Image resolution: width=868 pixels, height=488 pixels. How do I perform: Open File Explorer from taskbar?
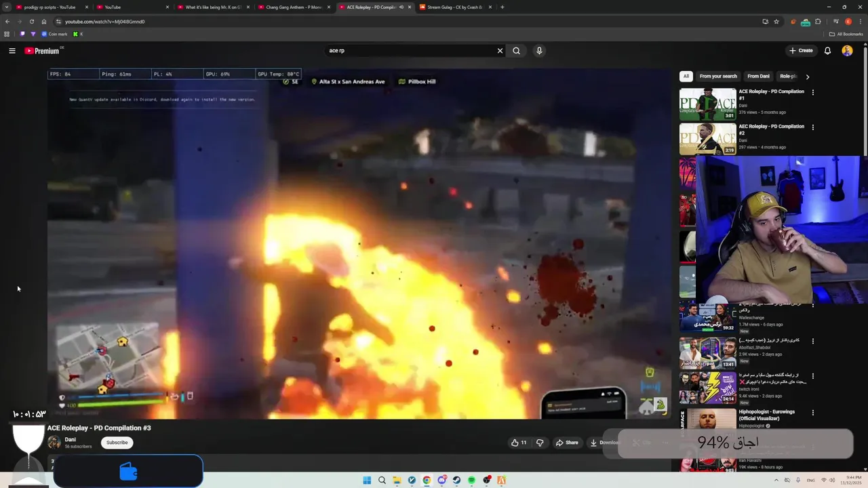(x=397, y=481)
